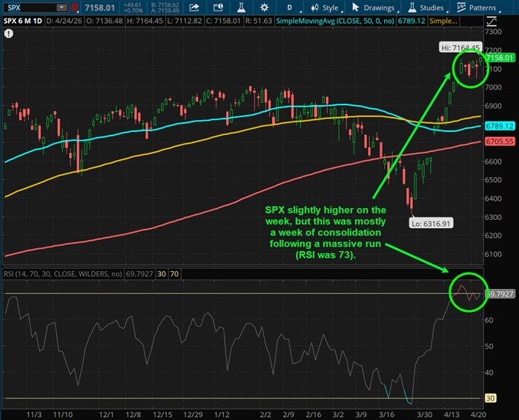Click the 7000 price axis label

(x=493, y=87)
